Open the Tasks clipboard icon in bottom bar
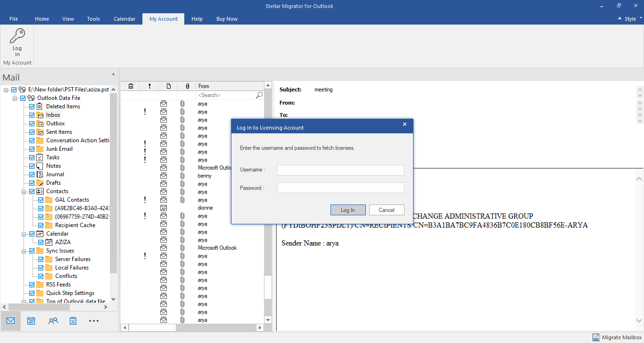Image resolution: width=644 pixels, height=343 pixels. (73, 321)
